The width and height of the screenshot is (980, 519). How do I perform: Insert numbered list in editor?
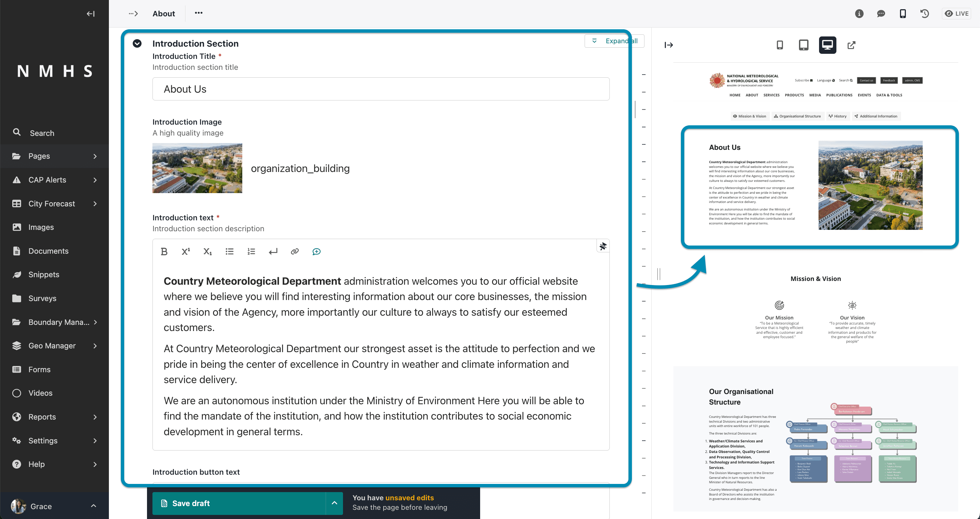251,251
